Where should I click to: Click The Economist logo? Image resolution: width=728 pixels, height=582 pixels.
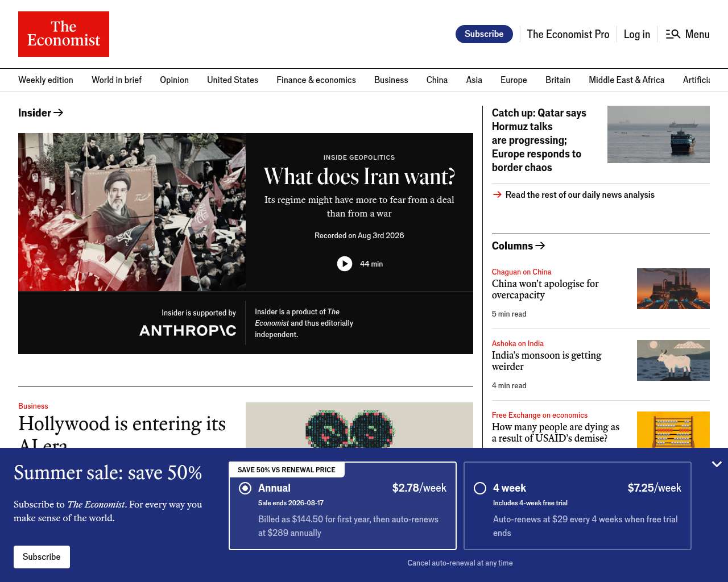(x=64, y=34)
